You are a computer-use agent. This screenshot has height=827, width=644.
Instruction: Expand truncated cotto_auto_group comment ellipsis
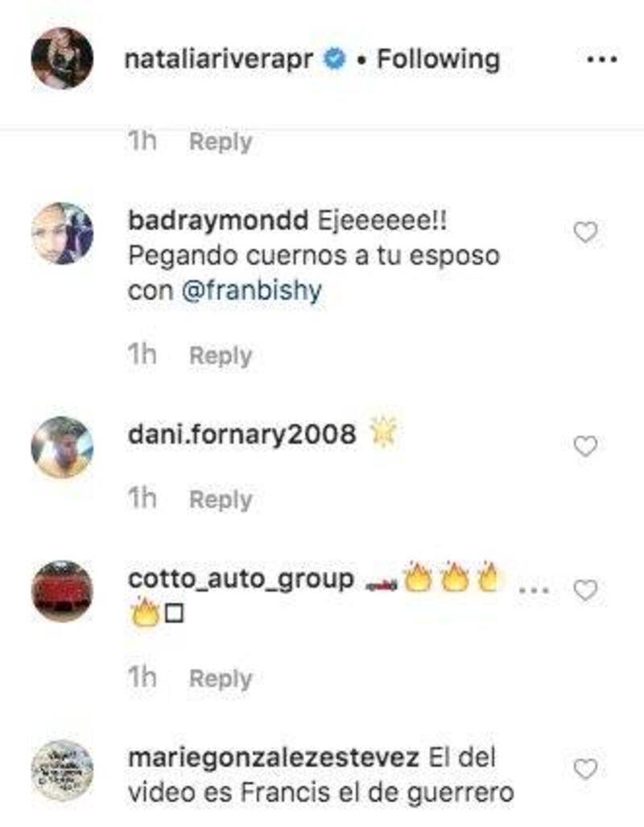(535, 589)
